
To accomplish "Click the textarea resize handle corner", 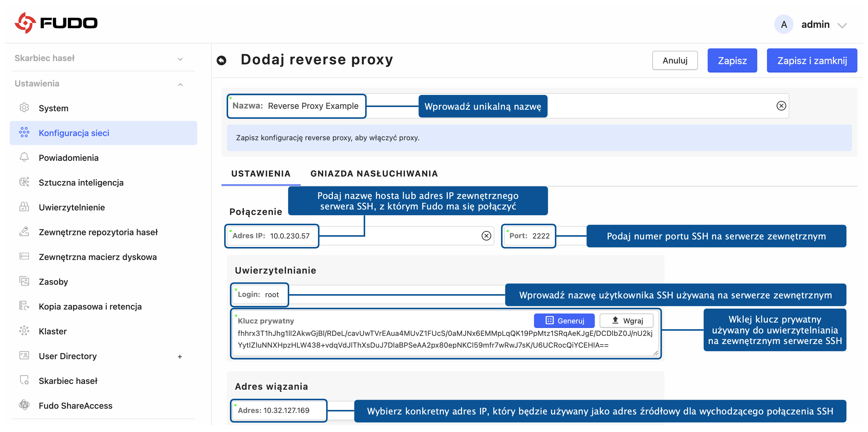I will pyautogui.click(x=656, y=353).
